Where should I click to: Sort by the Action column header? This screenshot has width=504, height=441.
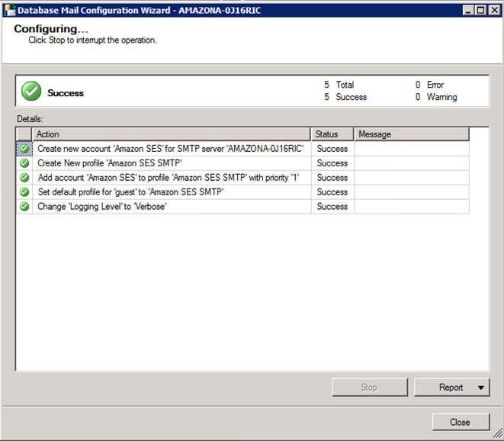pos(172,134)
